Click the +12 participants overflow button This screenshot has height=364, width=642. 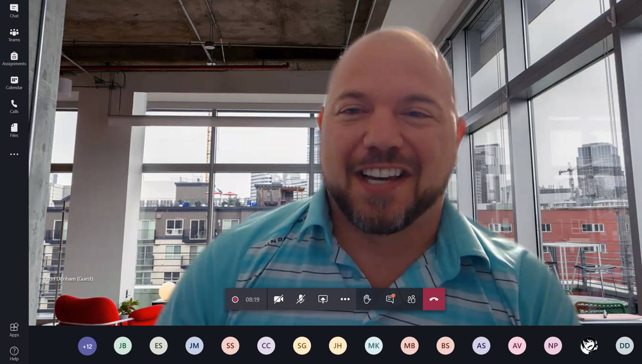coord(87,346)
